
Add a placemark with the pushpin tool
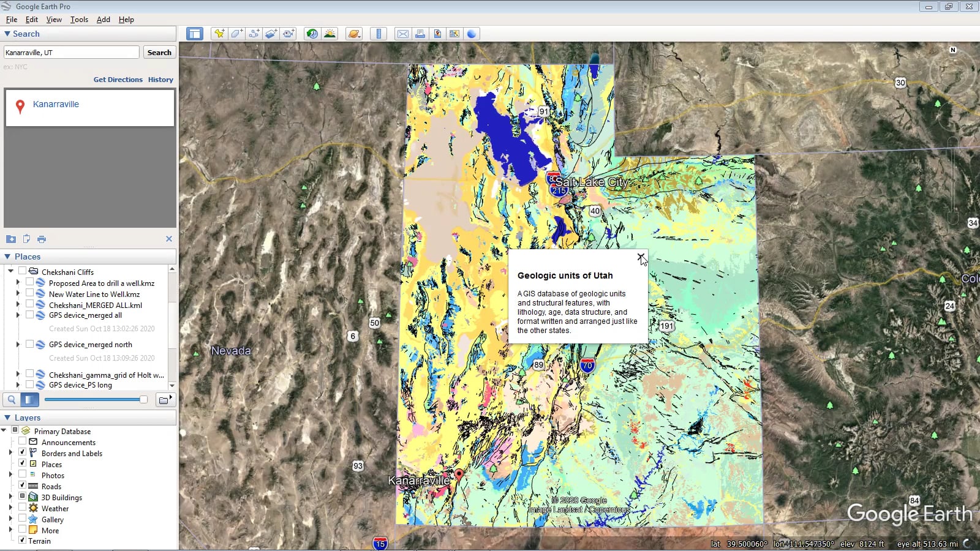pos(219,34)
